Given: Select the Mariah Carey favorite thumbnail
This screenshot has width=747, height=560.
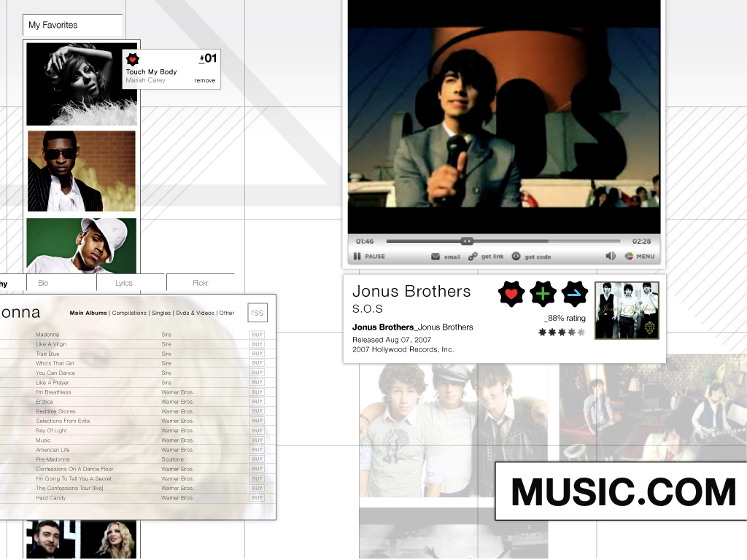Looking at the screenshot, I should (x=82, y=85).
